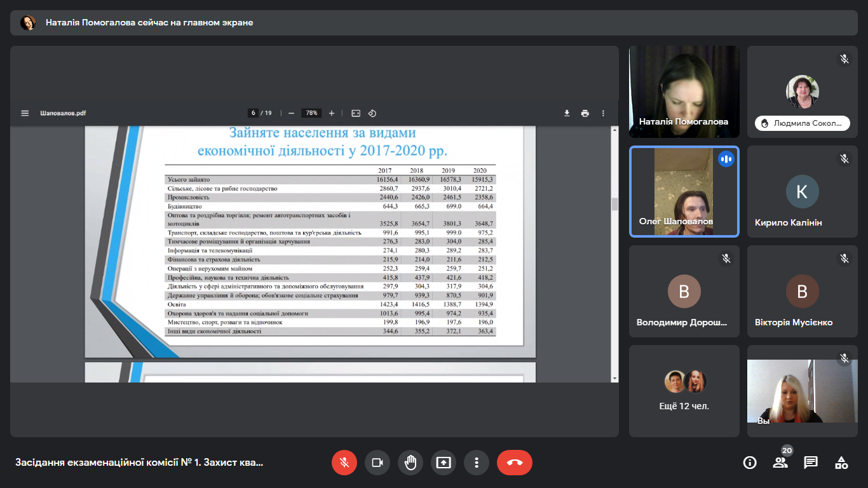The width and height of the screenshot is (868, 488).
Task: Toggle the camera button
Action: point(377,463)
